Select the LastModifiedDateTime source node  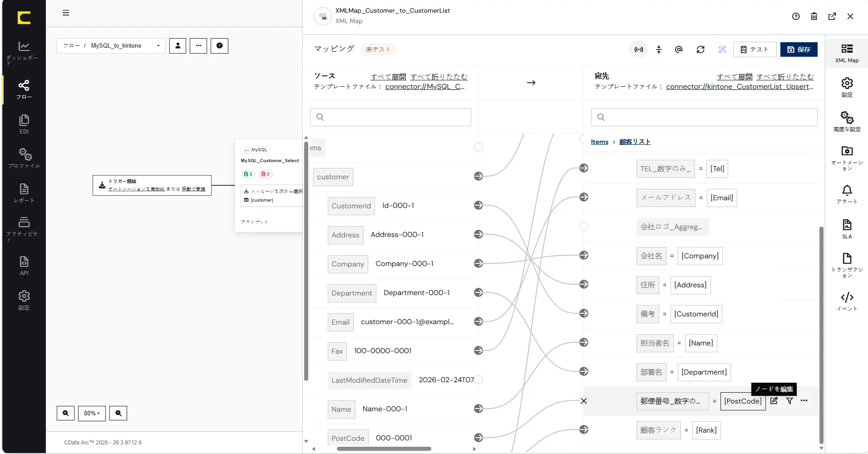point(369,380)
